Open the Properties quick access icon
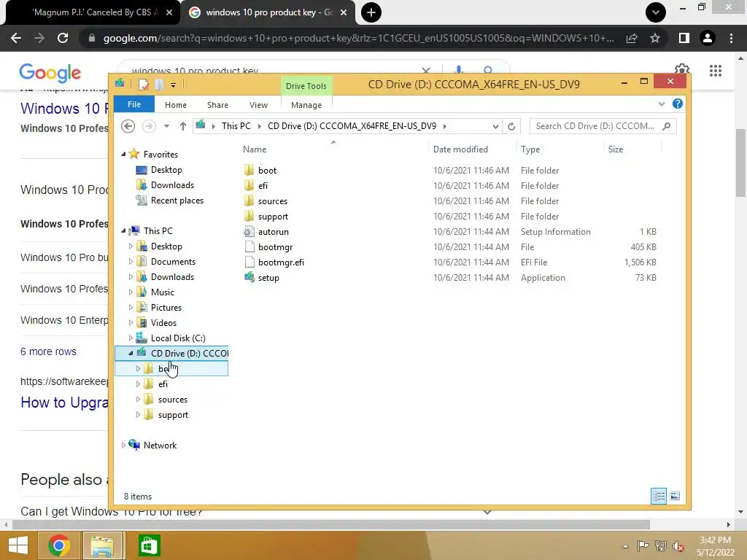 (144, 85)
